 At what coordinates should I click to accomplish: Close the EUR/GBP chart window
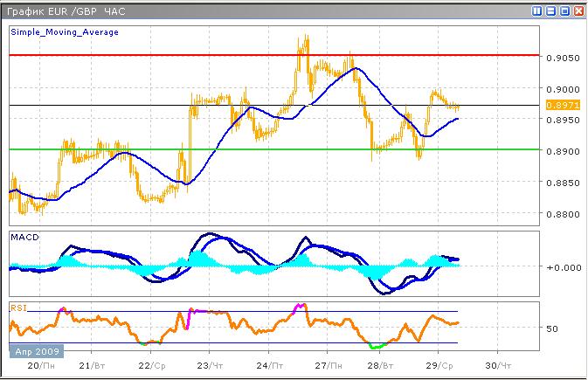point(578,11)
